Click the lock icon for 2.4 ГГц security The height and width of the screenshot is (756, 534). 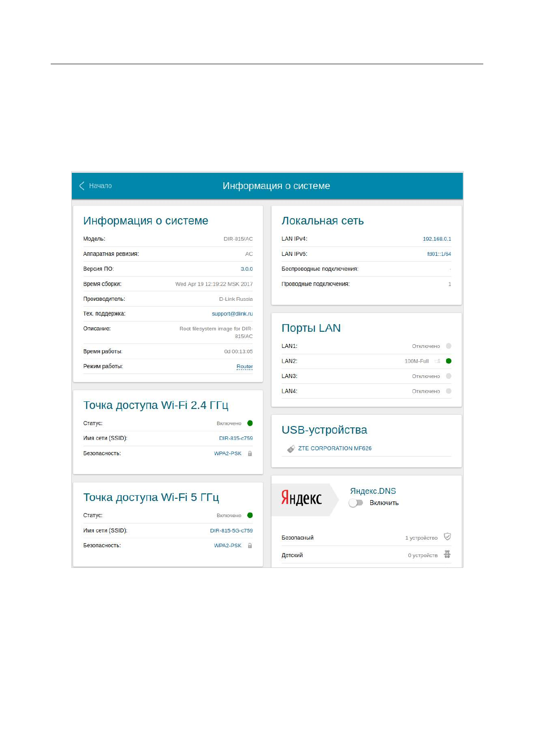(x=250, y=453)
